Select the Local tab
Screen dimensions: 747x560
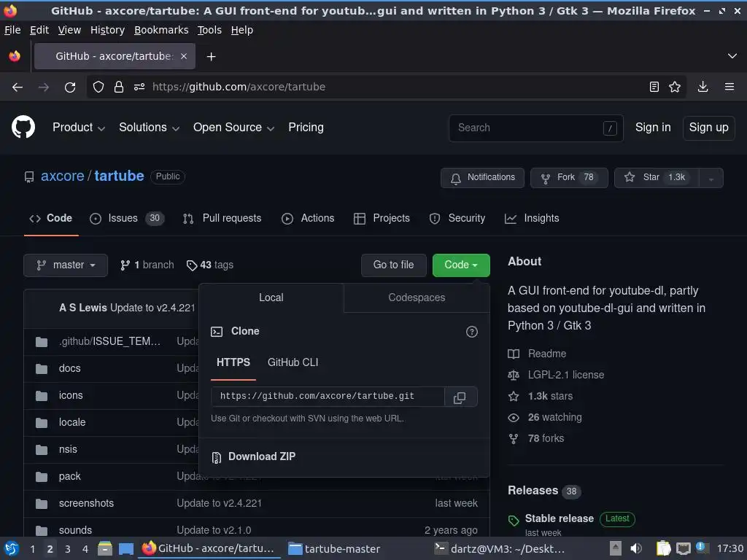[271, 297]
